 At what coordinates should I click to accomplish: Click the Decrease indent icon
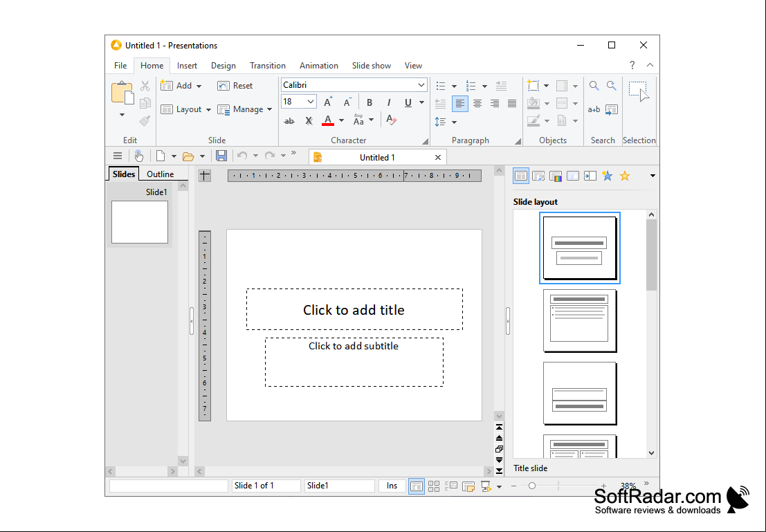[441, 104]
